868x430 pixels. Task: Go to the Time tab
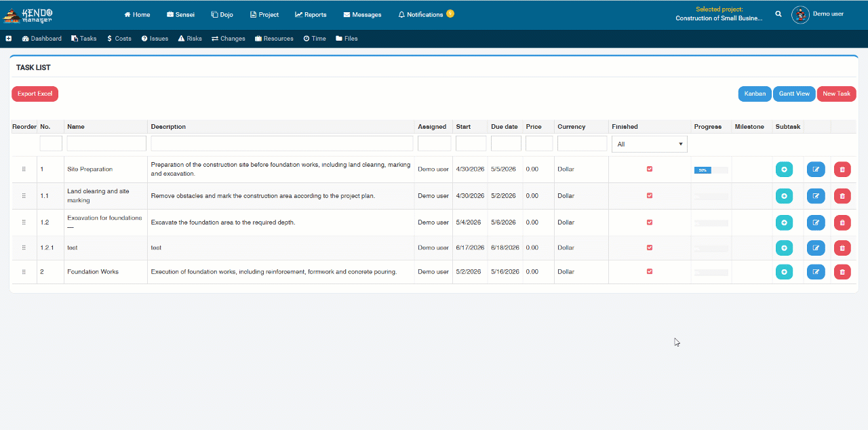click(315, 39)
